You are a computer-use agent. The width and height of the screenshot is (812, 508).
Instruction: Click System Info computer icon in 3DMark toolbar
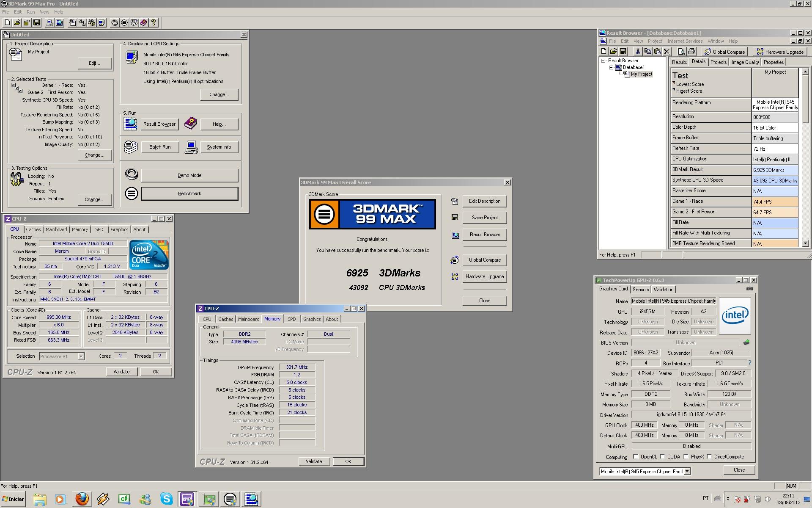tap(49, 23)
